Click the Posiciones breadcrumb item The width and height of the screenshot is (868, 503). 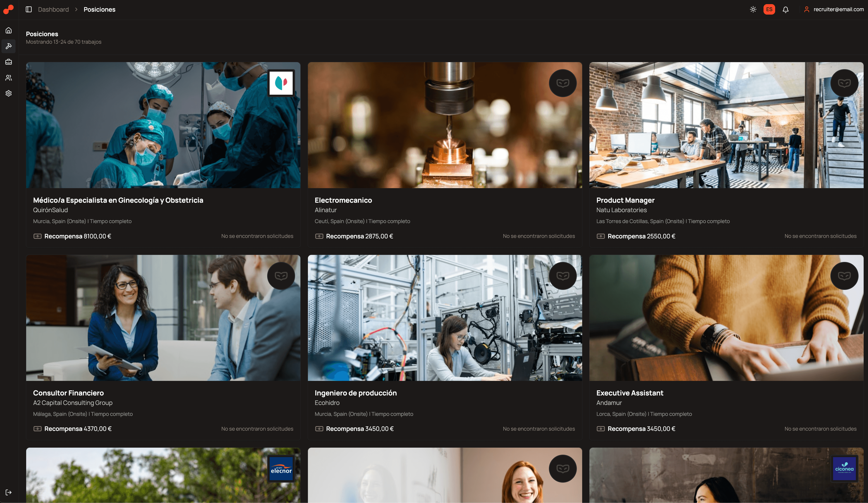click(100, 10)
